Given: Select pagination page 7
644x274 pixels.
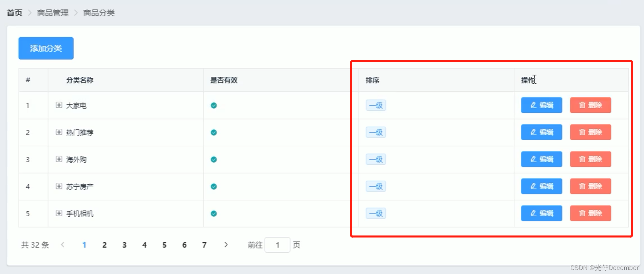Looking at the screenshot, I should [204, 245].
